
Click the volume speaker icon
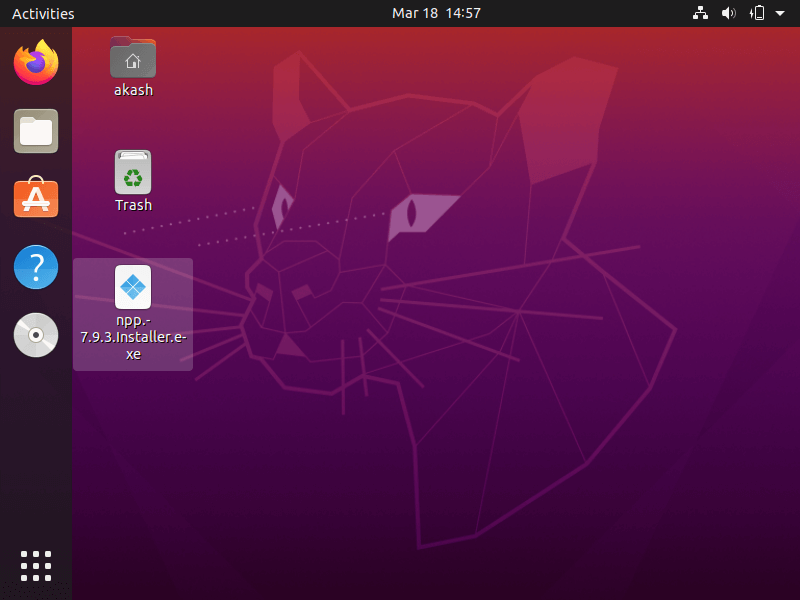point(728,13)
